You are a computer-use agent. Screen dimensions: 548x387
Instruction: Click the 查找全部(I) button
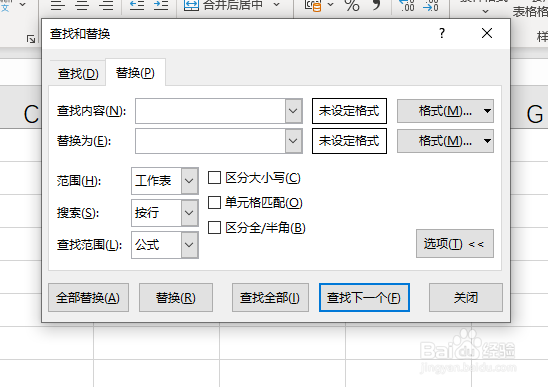coord(270,298)
